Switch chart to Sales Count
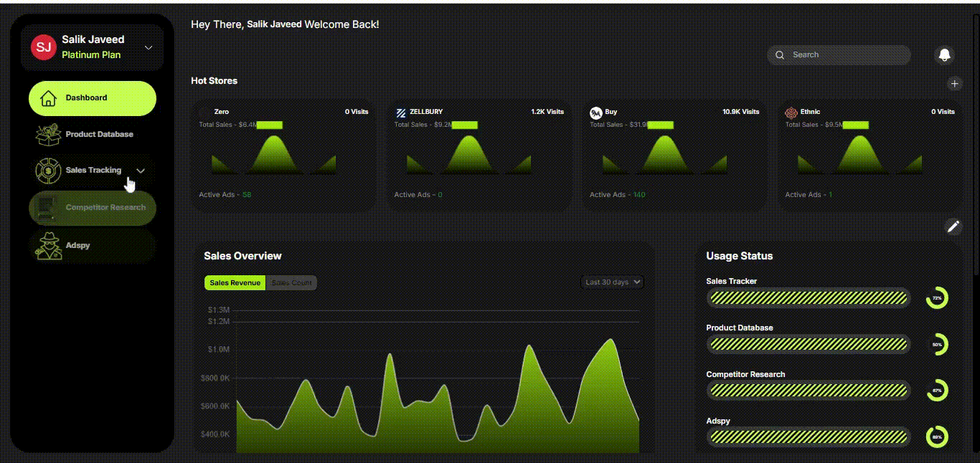 [291, 283]
